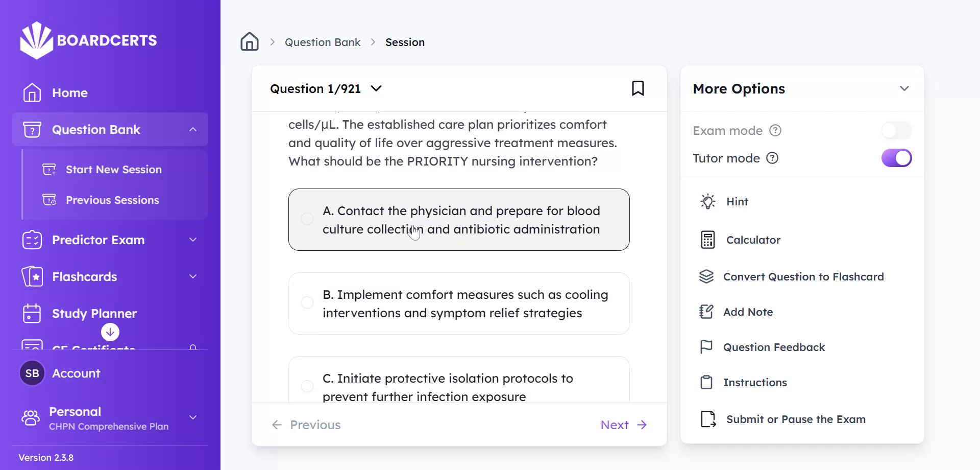Image resolution: width=980 pixels, height=470 pixels.
Task: Click the home breadcrumb icon
Action: 250,42
